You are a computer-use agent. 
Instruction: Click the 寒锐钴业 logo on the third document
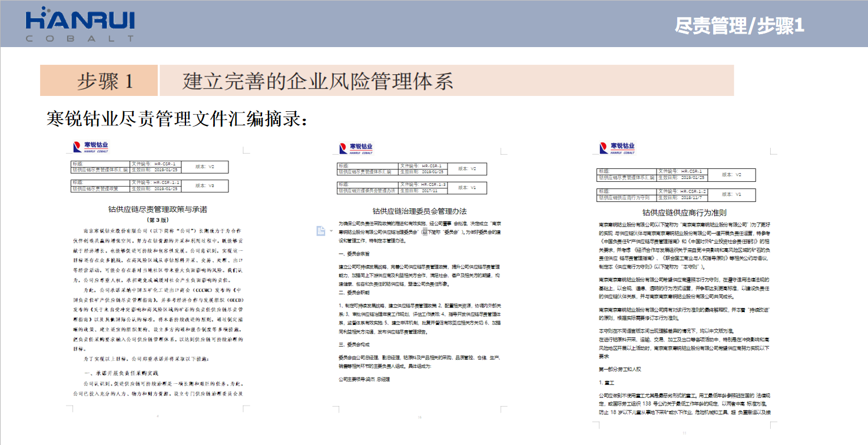tap(617, 148)
